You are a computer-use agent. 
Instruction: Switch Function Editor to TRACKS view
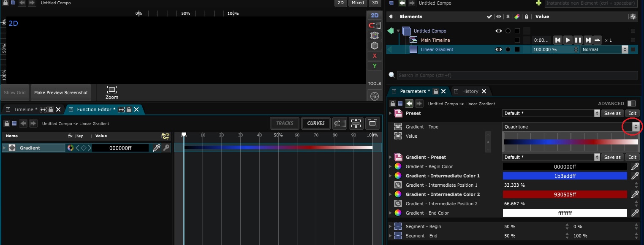pos(285,123)
